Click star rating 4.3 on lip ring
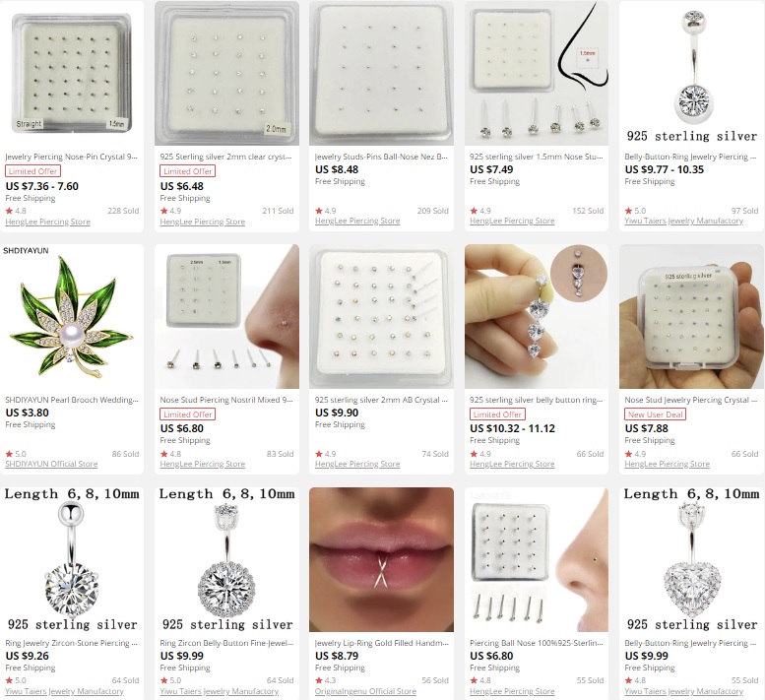The image size is (765, 700). coord(326,680)
